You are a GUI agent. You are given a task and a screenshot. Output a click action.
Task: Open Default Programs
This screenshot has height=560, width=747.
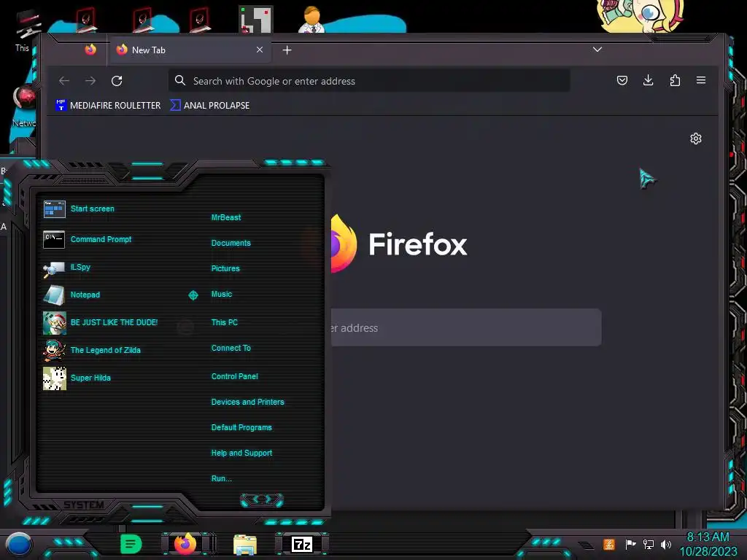[241, 427]
